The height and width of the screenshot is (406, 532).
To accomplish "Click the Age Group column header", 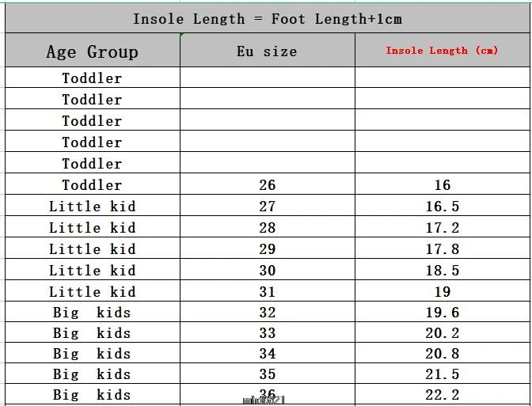I will [x=93, y=50].
